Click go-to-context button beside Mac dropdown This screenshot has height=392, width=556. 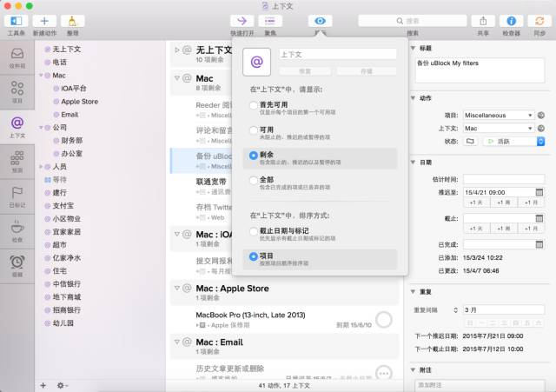[x=540, y=129]
